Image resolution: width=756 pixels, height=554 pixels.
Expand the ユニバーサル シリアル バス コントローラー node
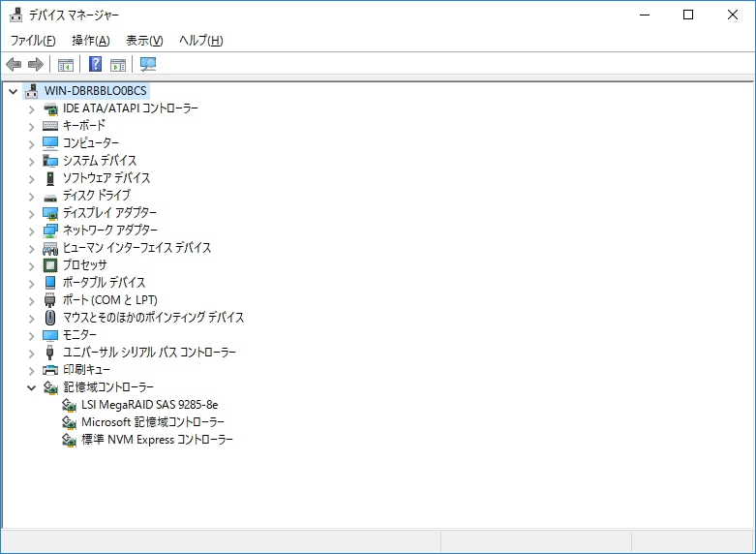coord(31,354)
